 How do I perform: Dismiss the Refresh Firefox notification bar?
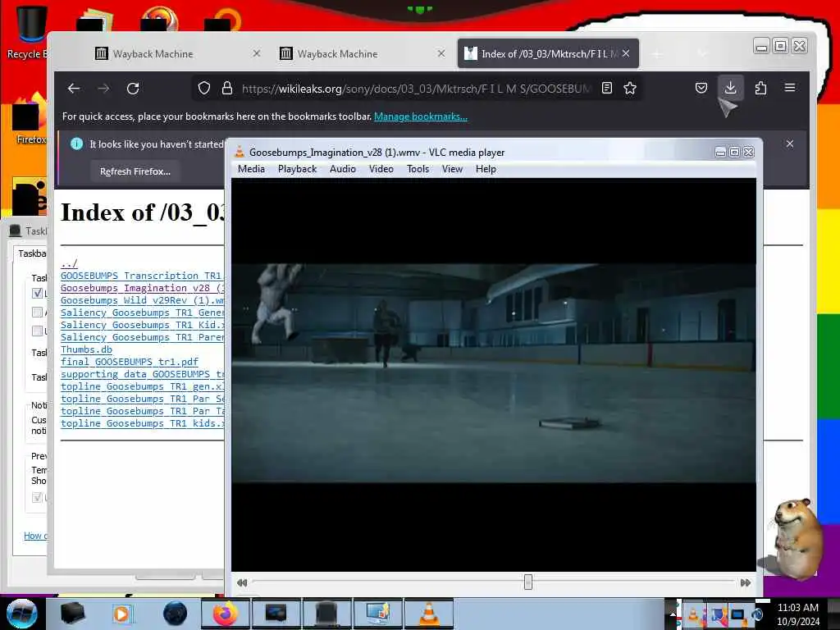point(790,144)
